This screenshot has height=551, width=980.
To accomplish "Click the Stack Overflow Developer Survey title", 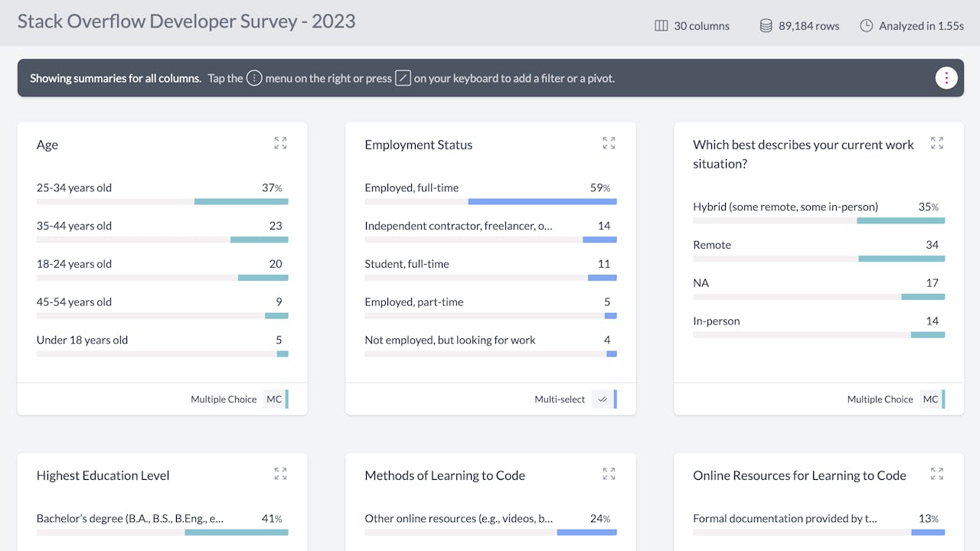I will tap(186, 21).
